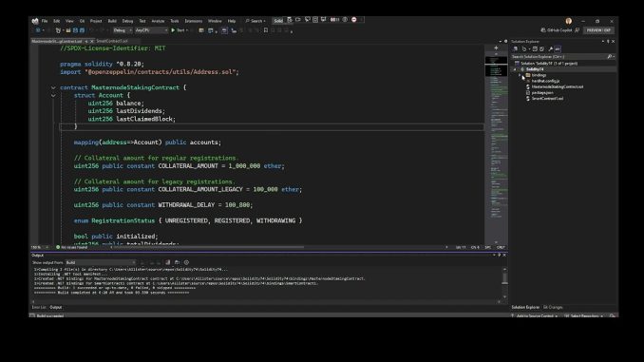Click Solution Explorer properties wrench icon
The height and width of the screenshot is (362, 644).
click(x=550, y=48)
